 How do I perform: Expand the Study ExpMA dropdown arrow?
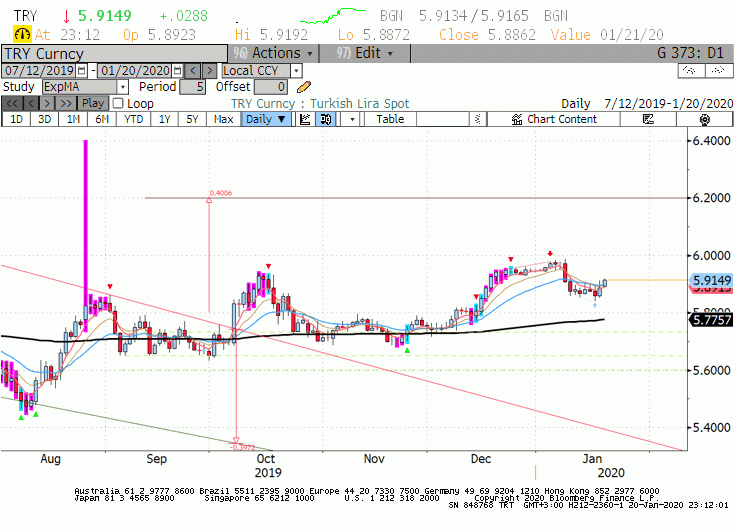pos(123,87)
